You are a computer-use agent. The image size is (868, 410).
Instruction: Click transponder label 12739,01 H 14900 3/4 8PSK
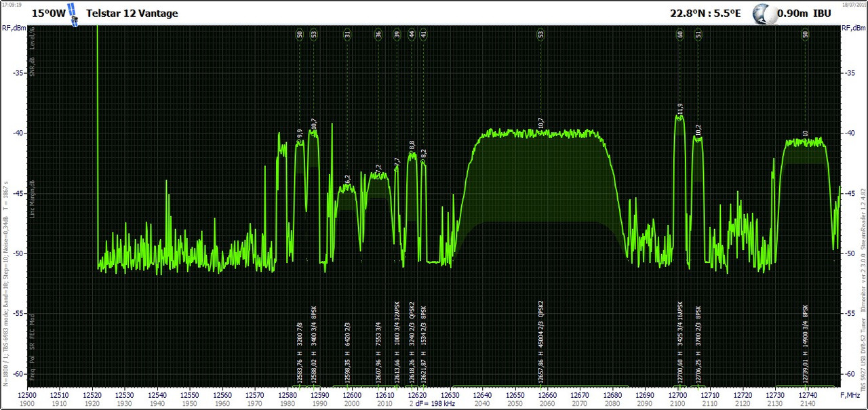point(805,346)
